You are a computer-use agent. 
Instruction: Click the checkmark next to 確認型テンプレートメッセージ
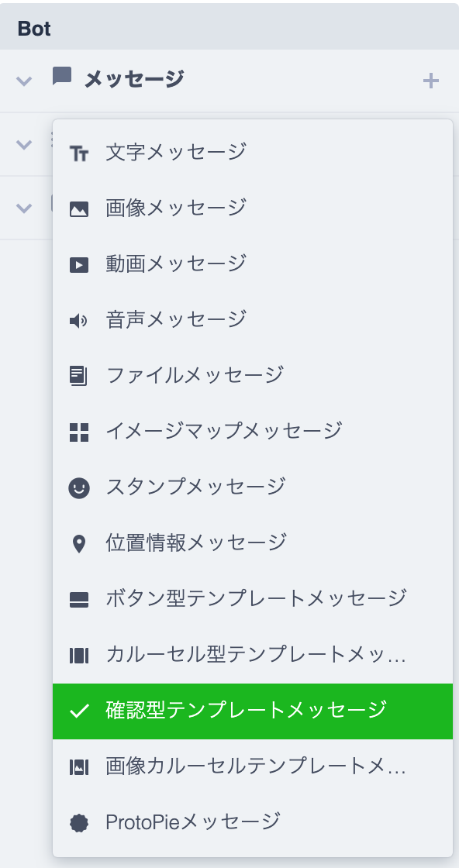point(80,710)
